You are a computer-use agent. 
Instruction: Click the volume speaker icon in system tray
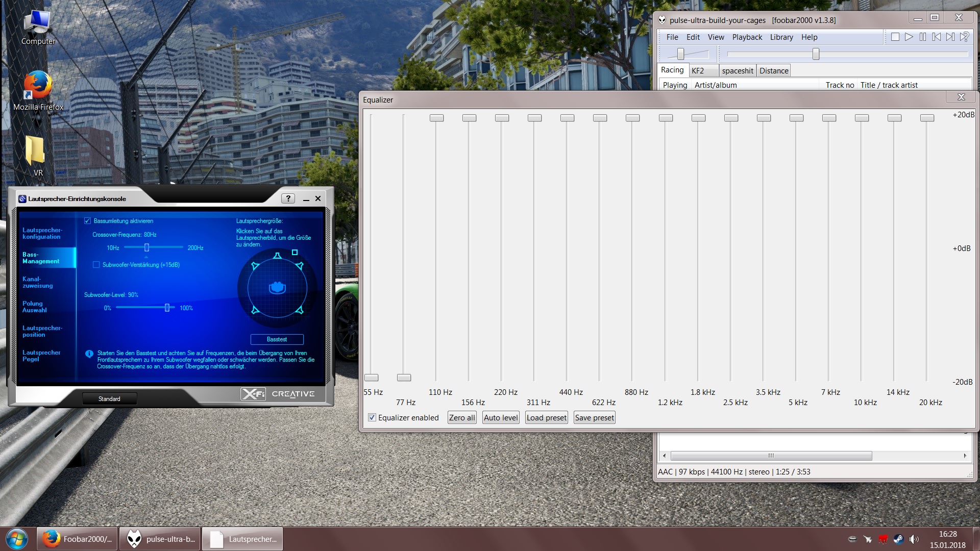pyautogui.click(x=914, y=539)
